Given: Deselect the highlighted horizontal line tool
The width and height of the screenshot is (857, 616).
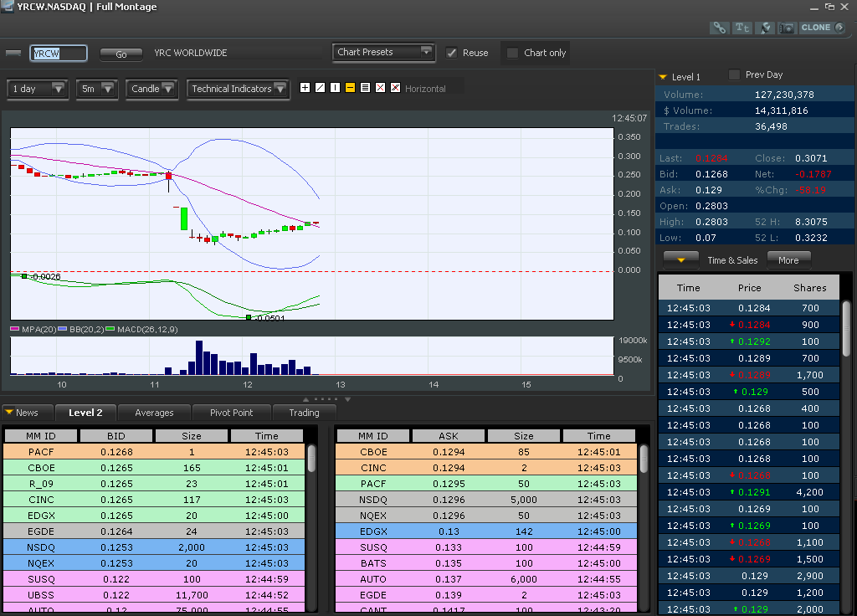Looking at the screenshot, I should (x=350, y=87).
